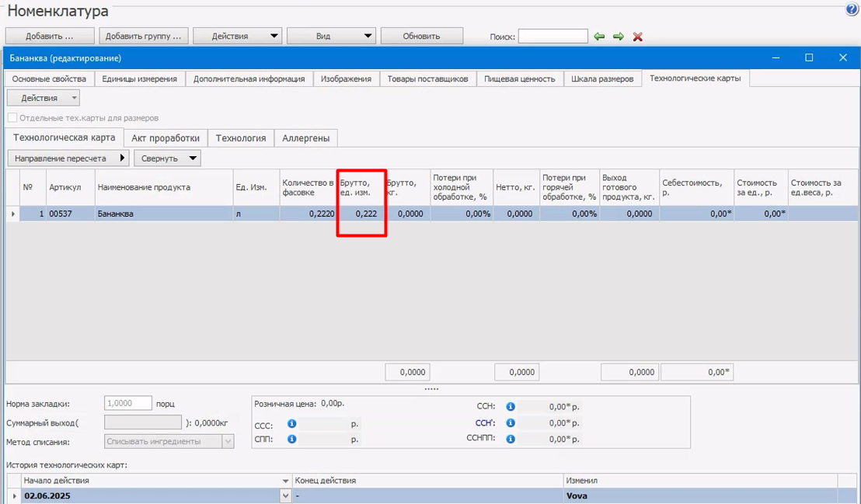
Task: Click the info icon beside ССН' label
Action: coord(511,423)
